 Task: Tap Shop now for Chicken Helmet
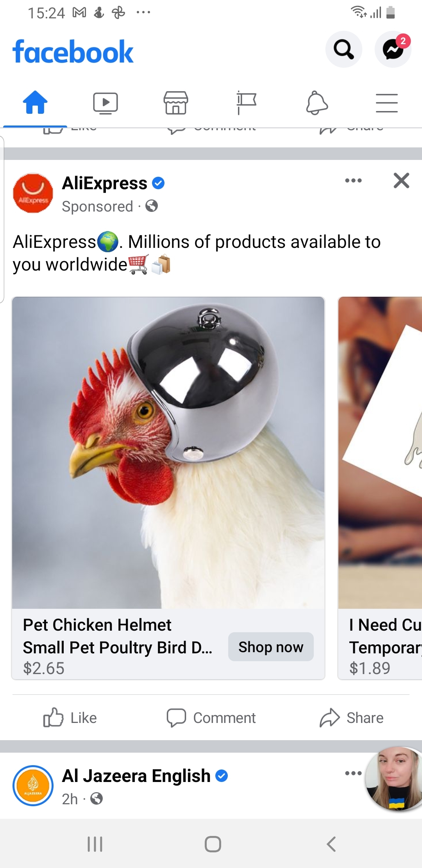[x=271, y=647]
